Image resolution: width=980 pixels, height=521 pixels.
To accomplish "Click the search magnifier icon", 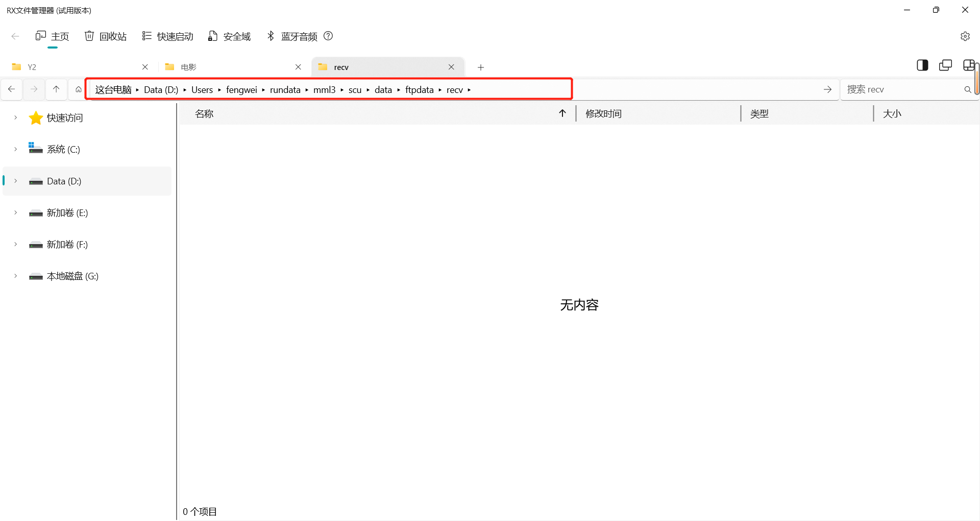I will pyautogui.click(x=967, y=90).
